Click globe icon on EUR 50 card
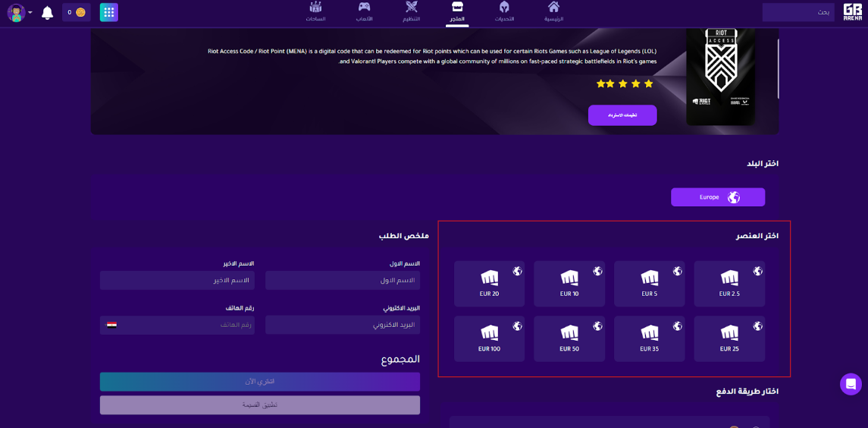This screenshot has width=868, height=428. (598, 326)
